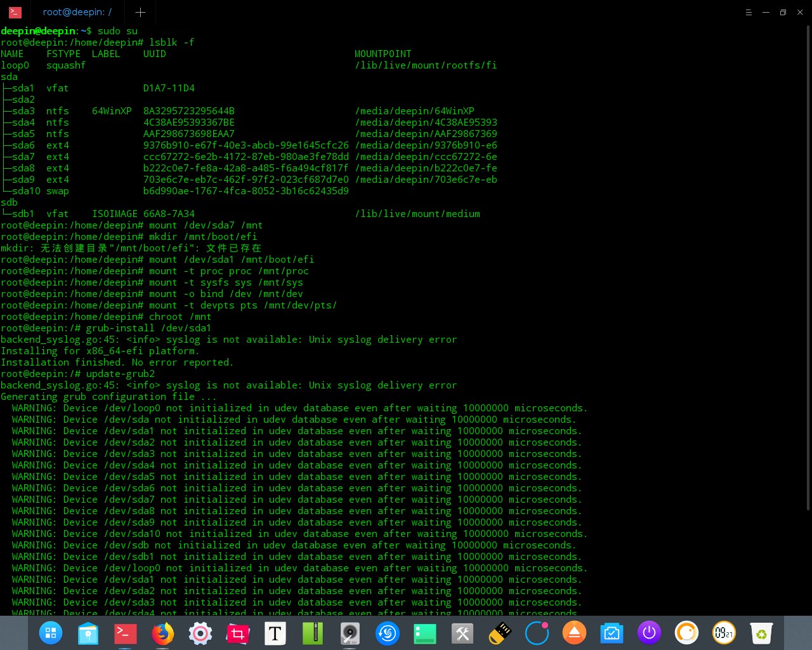Viewport: 812px width, 650px height.
Task: Select the root@deepin: / tab
Action: [77, 12]
